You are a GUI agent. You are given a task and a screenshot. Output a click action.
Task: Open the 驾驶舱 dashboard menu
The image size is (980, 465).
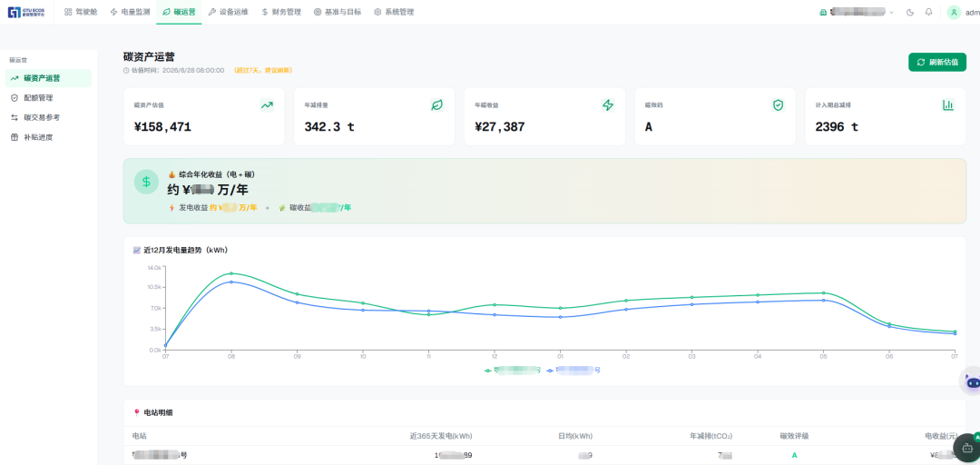point(81,12)
